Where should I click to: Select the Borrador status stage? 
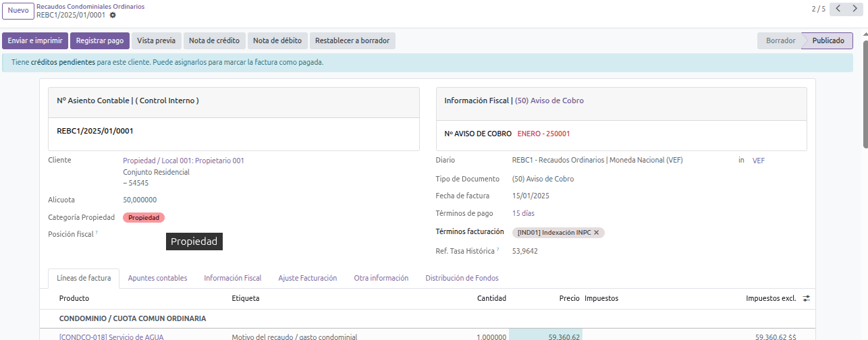780,40
